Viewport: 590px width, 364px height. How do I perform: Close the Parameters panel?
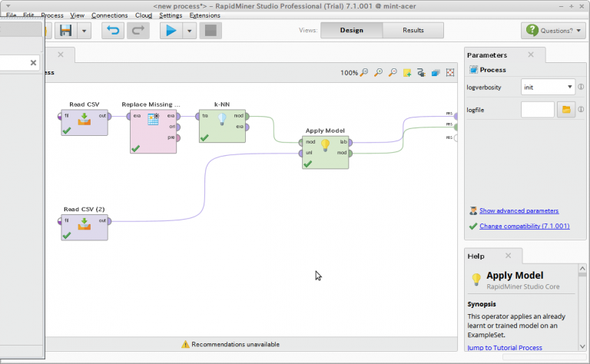click(x=531, y=55)
